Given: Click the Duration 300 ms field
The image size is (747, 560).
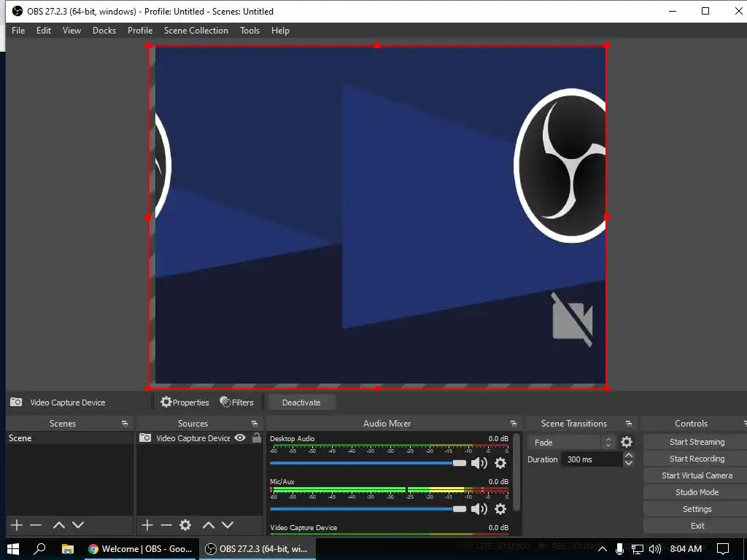Looking at the screenshot, I should point(592,459).
